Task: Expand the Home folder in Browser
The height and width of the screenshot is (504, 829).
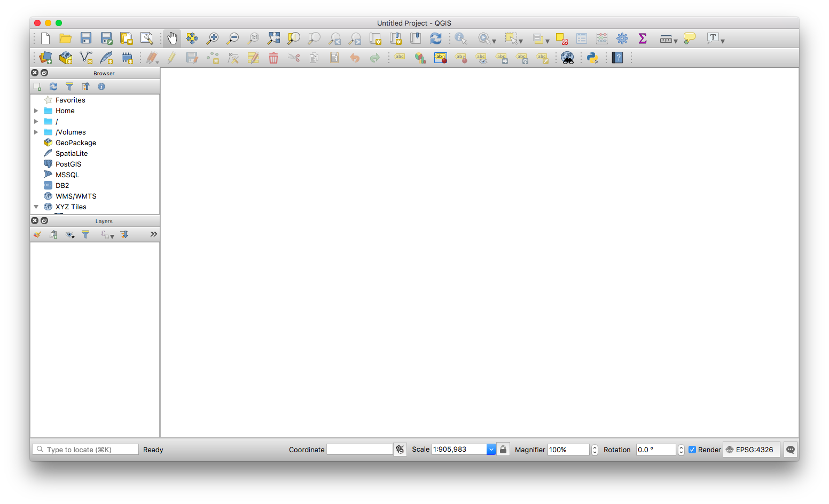Action: (36, 111)
